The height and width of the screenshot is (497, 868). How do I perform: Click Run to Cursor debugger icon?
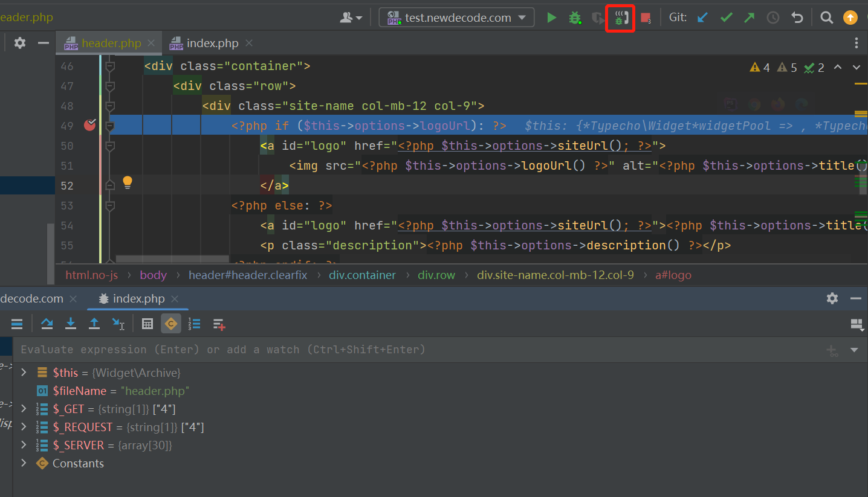[118, 324]
